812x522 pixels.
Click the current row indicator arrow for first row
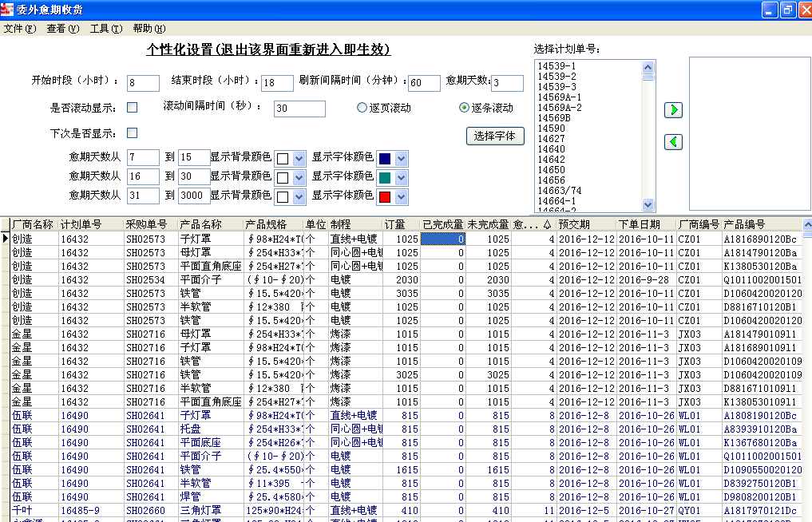[5, 239]
